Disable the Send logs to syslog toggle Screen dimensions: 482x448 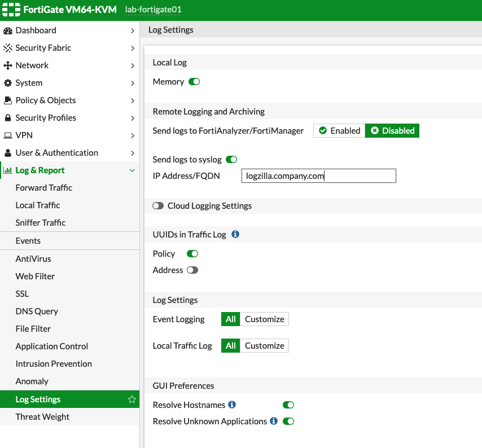pos(231,160)
